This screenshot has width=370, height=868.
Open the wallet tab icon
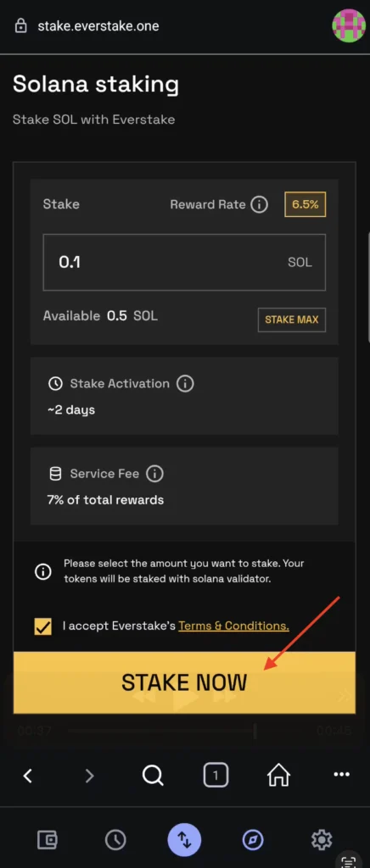(x=47, y=840)
